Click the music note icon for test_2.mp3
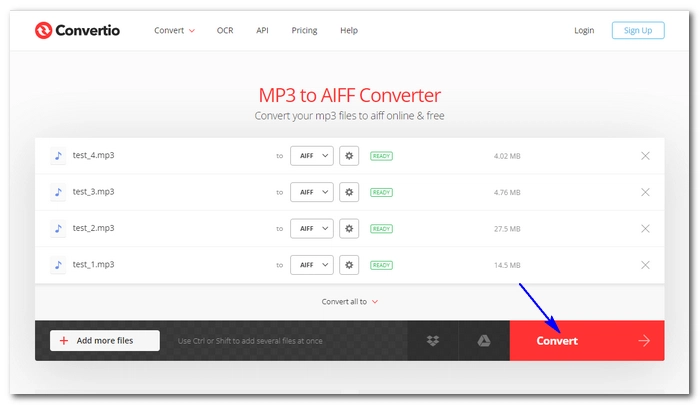Viewport: 700px width, 405px height. coord(58,228)
